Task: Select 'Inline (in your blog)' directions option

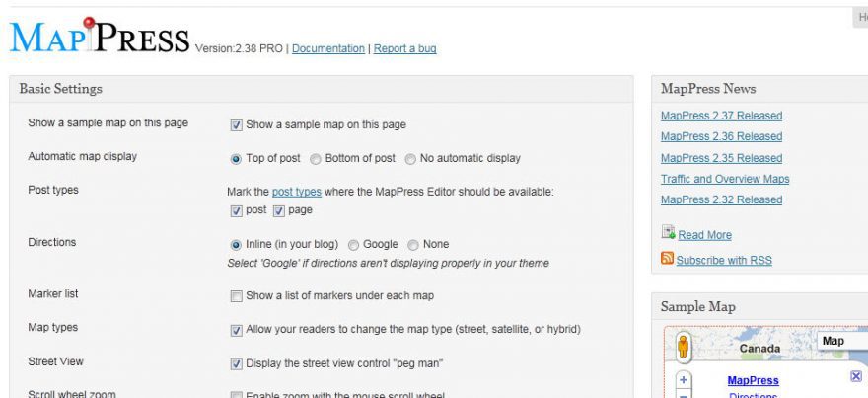Action: click(x=236, y=245)
